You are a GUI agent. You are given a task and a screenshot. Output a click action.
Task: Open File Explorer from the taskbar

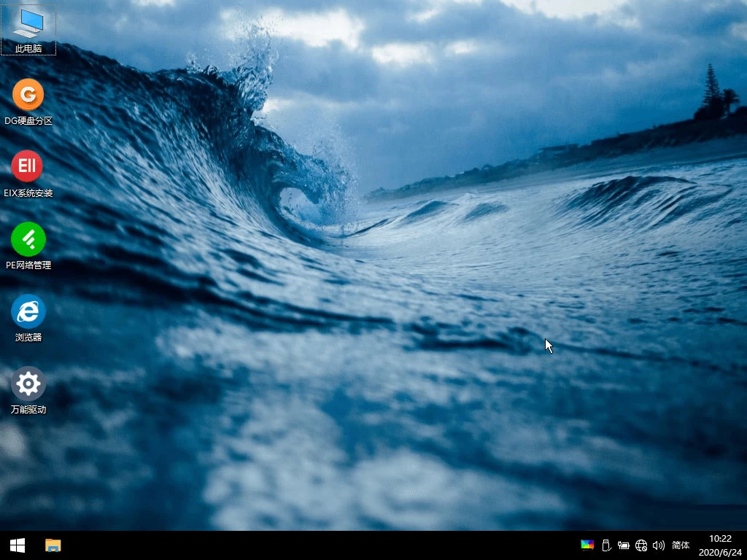pyautogui.click(x=53, y=545)
